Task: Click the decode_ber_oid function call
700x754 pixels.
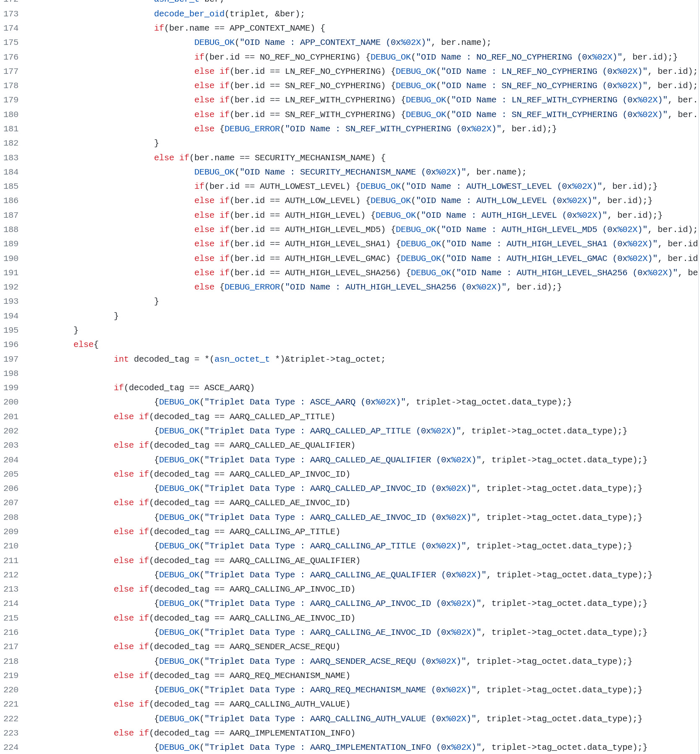Action: [189, 14]
